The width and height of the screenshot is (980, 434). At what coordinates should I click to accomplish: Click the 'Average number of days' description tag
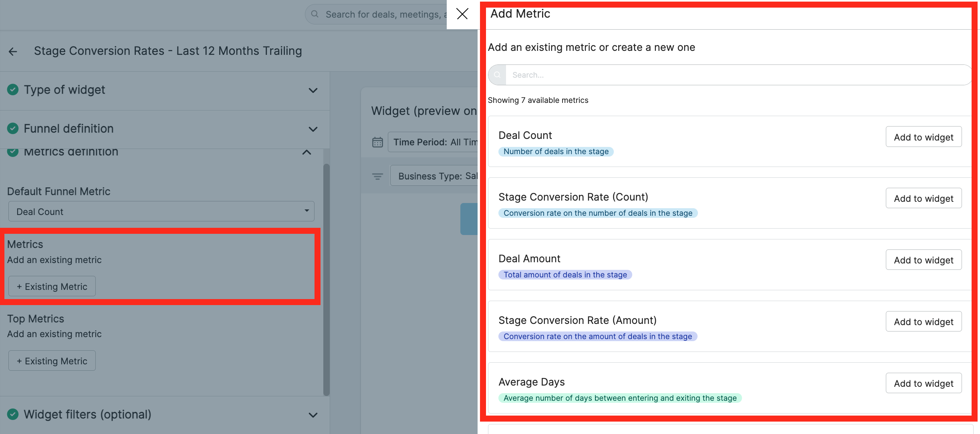point(620,398)
